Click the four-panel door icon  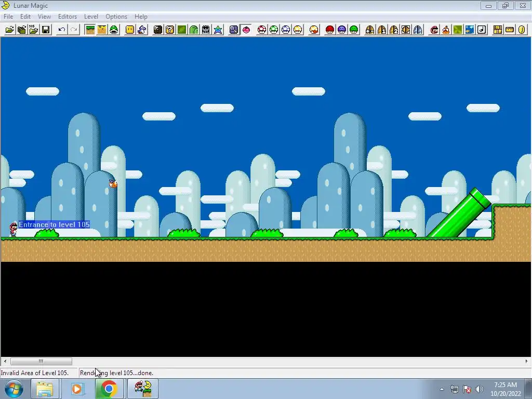[406, 30]
